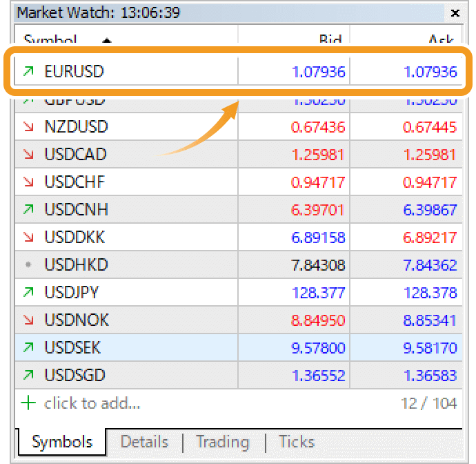Click USDCHF bid value 0.94717
The width and height of the screenshot is (476, 464).
click(318, 182)
